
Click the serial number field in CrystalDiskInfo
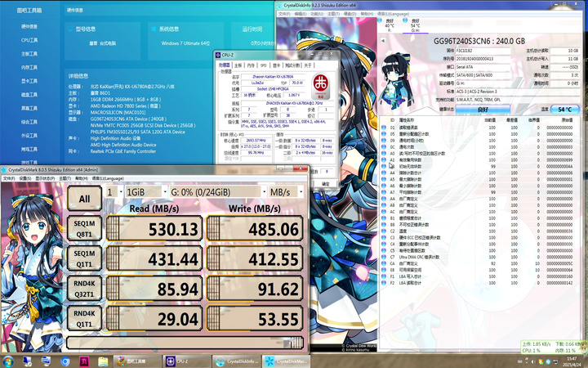pyautogui.click(x=483, y=59)
